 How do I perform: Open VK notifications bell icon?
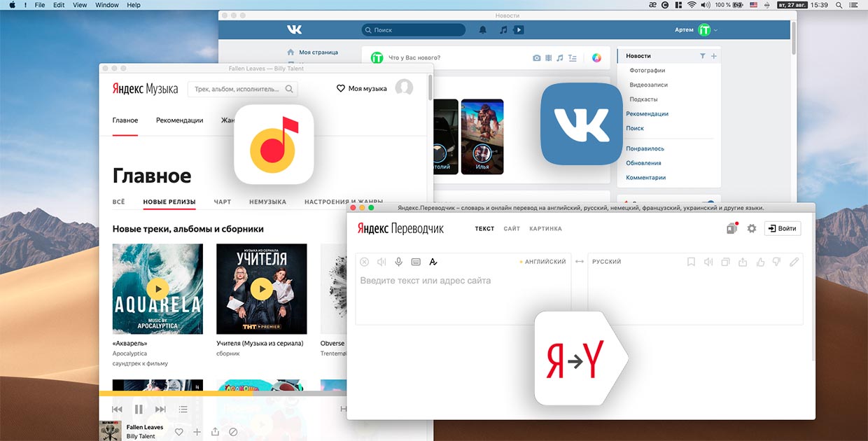[482, 30]
